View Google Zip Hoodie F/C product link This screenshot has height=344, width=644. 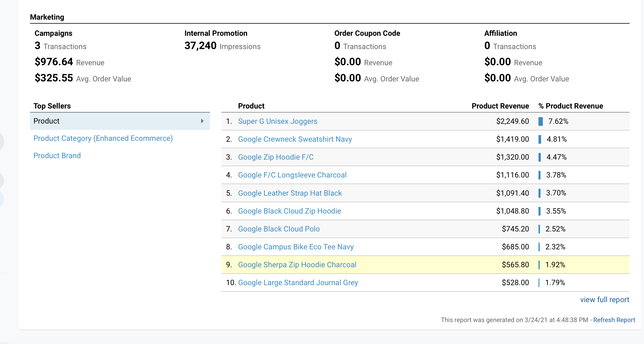coord(276,157)
